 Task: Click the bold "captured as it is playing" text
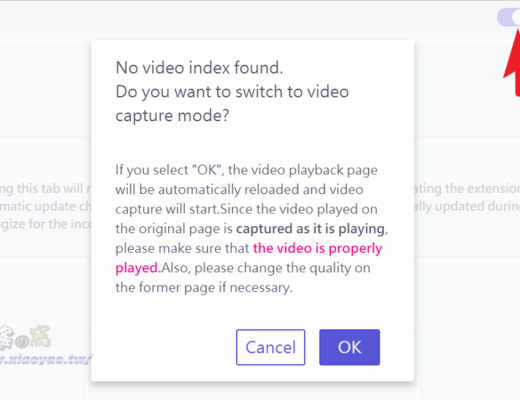(311, 229)
